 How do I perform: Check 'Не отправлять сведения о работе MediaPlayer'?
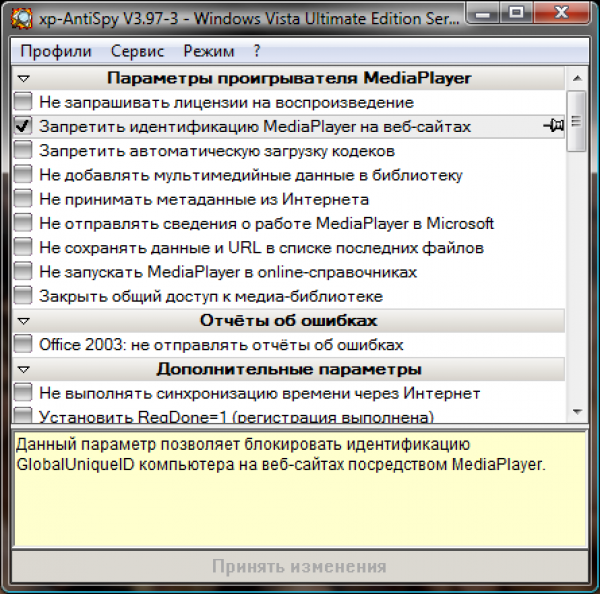click(x=23, y=223)
